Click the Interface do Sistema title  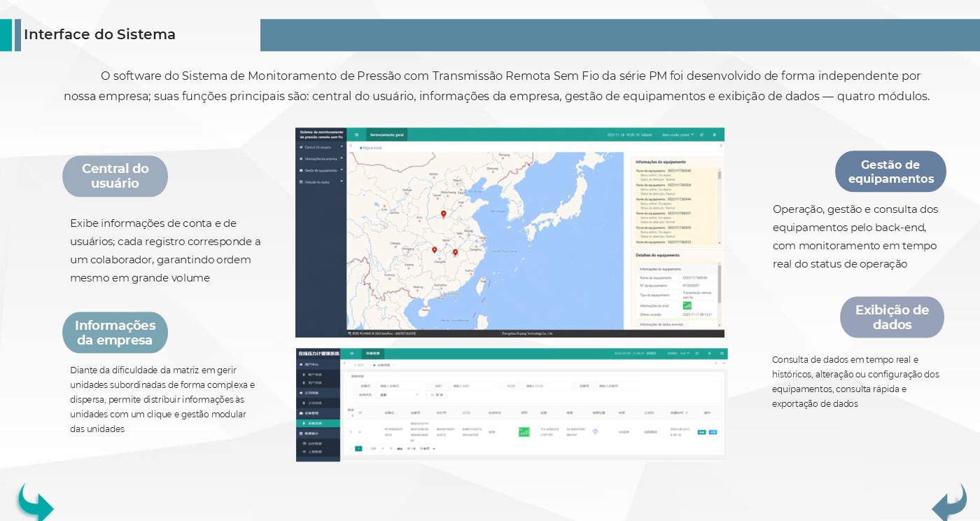pyautogui.click(x=99, y=34)
